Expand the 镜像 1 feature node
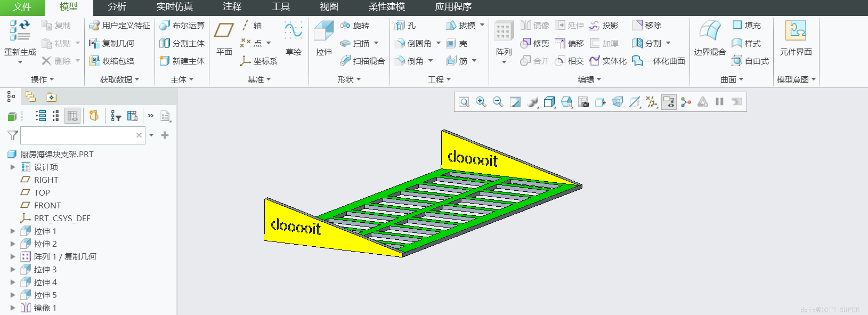 [x=13, y=308]
